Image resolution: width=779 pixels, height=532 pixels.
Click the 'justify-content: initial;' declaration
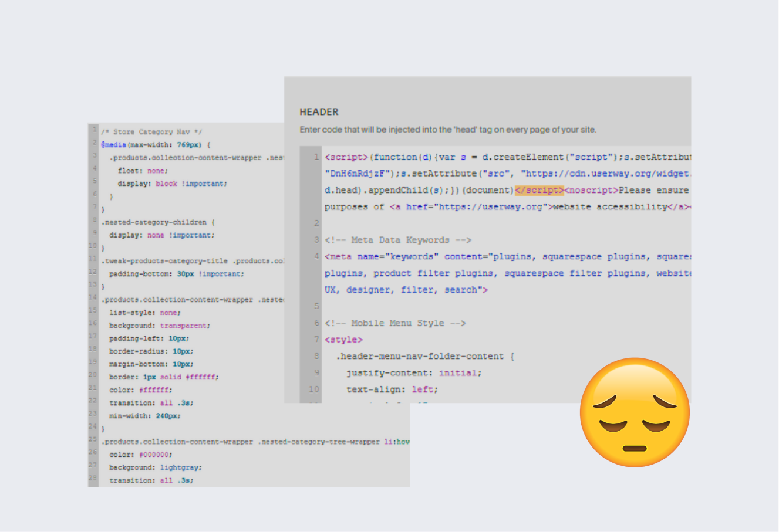(414, 373)
